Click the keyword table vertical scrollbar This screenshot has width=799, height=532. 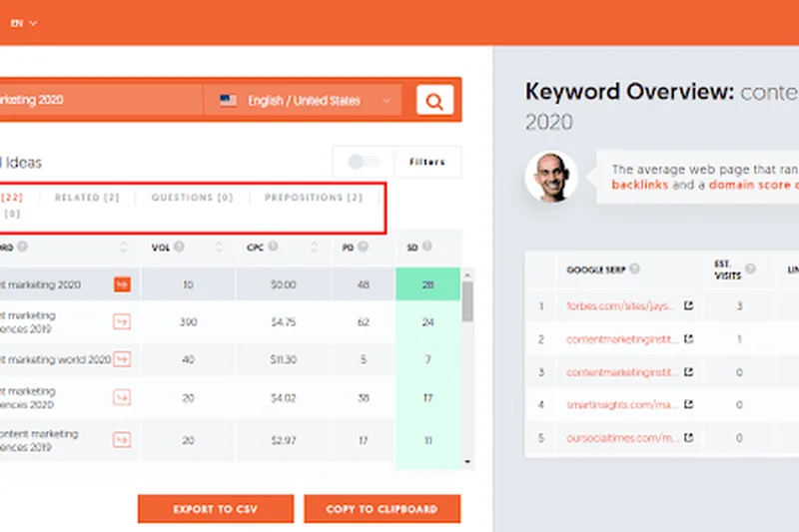[467, 299]
